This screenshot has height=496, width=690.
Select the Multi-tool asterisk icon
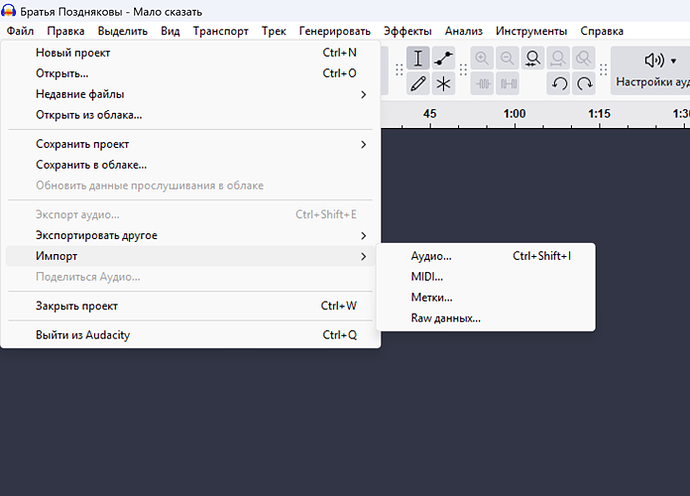pos(443,84)
